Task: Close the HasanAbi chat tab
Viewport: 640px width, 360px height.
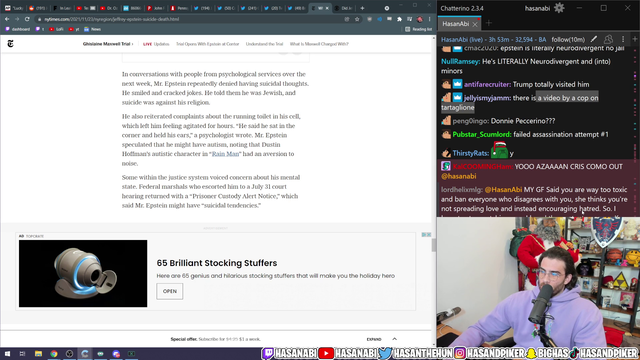Action: [475, 24]
